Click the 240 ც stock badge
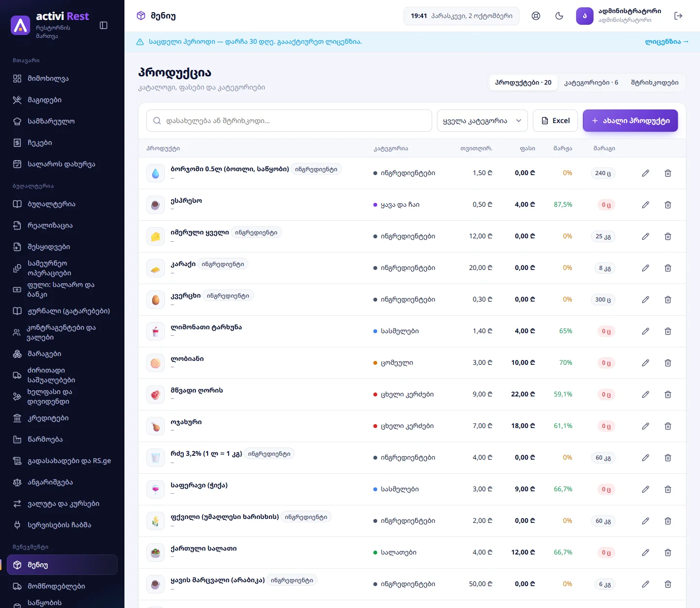The image size is (700, 608). (603, 173)
